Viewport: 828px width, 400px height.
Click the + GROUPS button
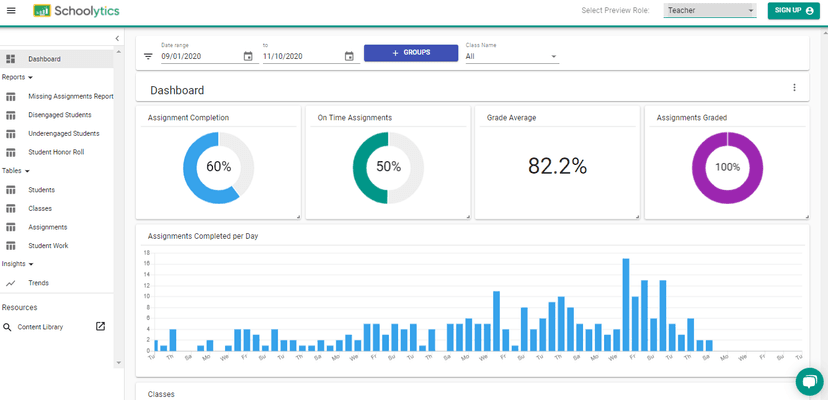pyautogui.click(x=411, y=53)
